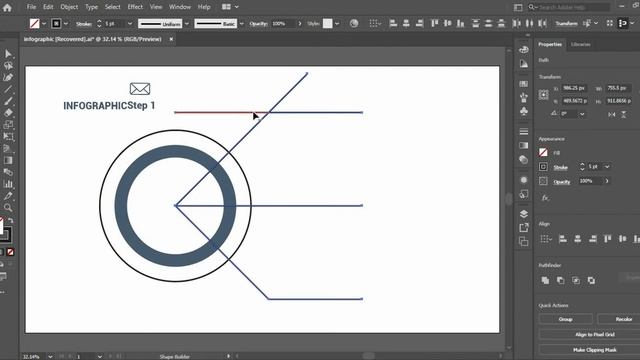This screenshot has height=360, width=640.
Task: Open the fill color dropdown in control bar
Action: 44,24
